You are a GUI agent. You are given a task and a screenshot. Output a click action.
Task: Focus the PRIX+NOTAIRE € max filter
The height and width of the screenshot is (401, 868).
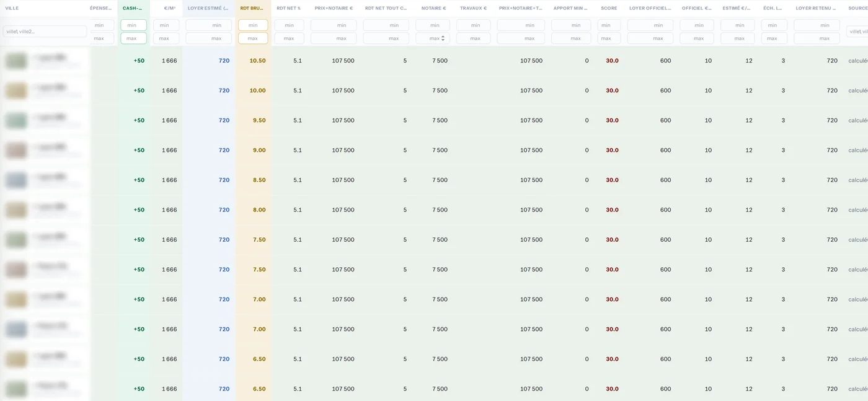335,38
